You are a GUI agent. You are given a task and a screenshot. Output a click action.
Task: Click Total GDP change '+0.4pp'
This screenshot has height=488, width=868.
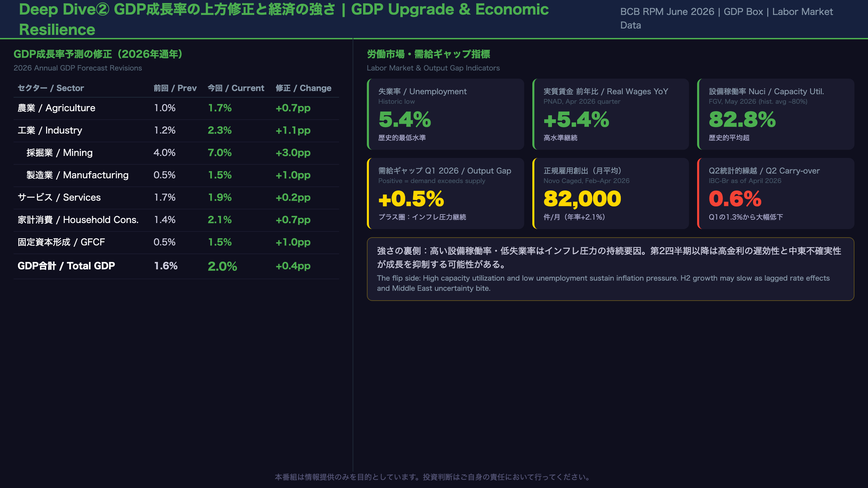point(293,266)
